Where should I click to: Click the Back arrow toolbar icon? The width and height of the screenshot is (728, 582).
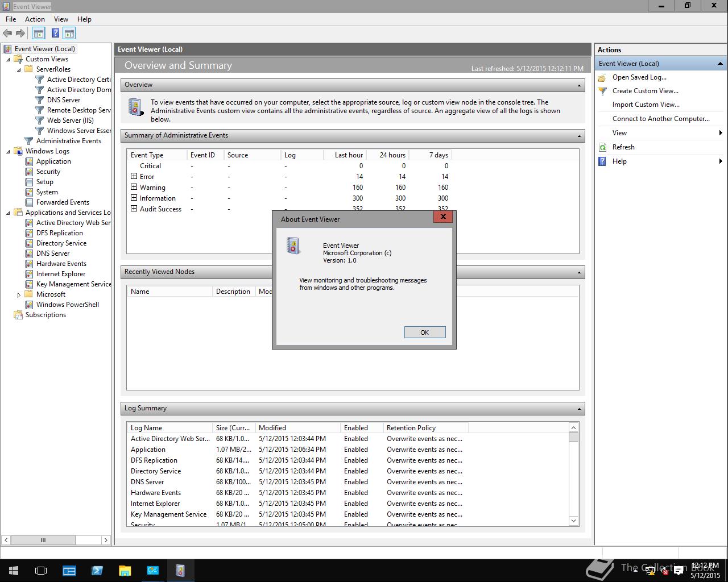(7, 34)
